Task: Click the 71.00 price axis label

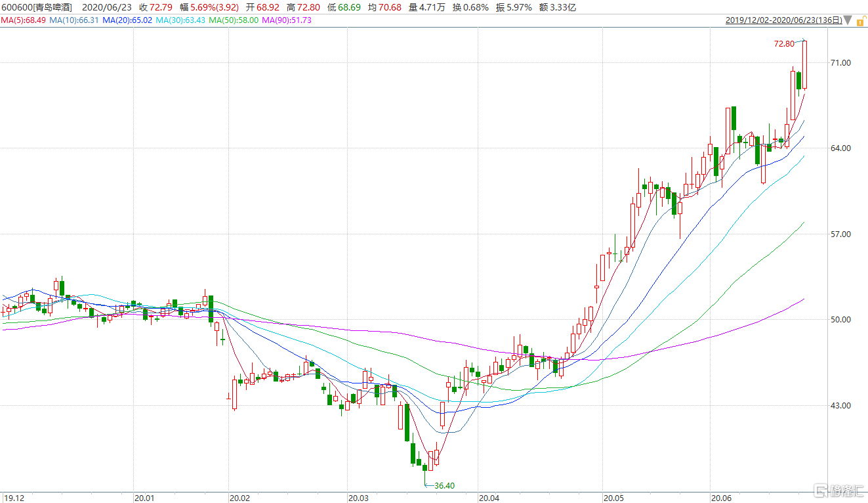Action: point(840,63)
